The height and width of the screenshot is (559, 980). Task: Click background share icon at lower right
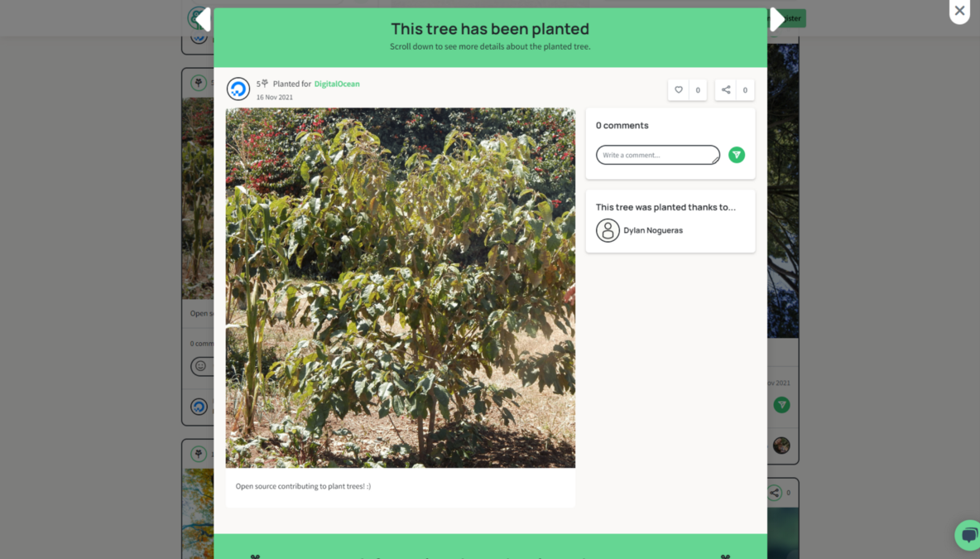tap(775, 493)
